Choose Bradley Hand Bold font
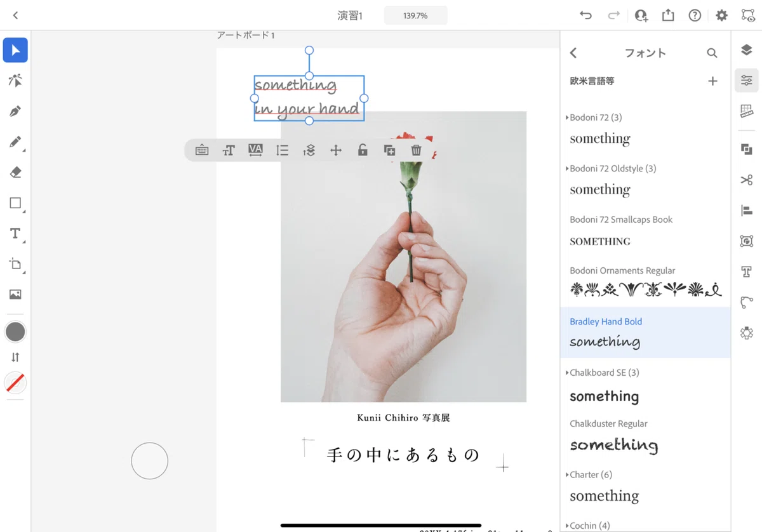 pyautogui.click(x=645, y=333)
